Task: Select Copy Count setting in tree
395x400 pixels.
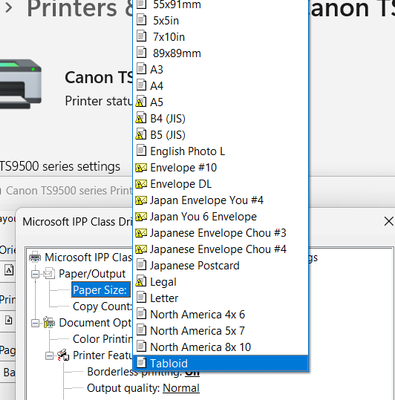Action: pos(102,306)
